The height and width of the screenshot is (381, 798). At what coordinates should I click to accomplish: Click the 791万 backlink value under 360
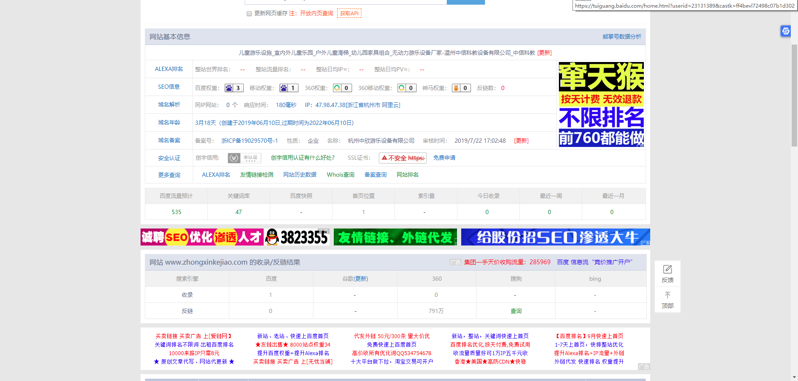click(436, 311)
